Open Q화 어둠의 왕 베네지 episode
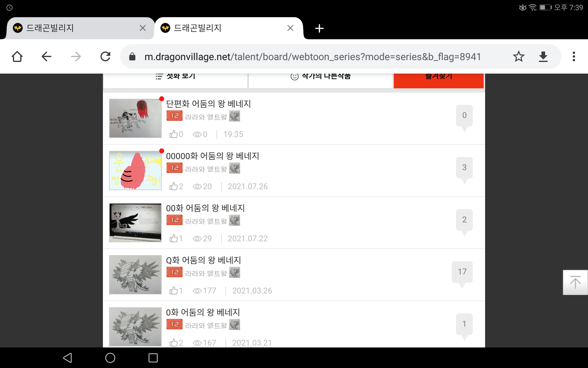The height and width of the screenshot is (368, 588). coord(203,260)
